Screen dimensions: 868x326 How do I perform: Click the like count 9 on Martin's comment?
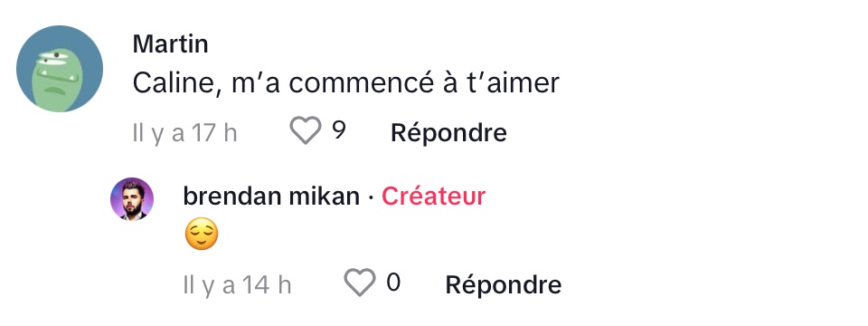coord(339,130)
